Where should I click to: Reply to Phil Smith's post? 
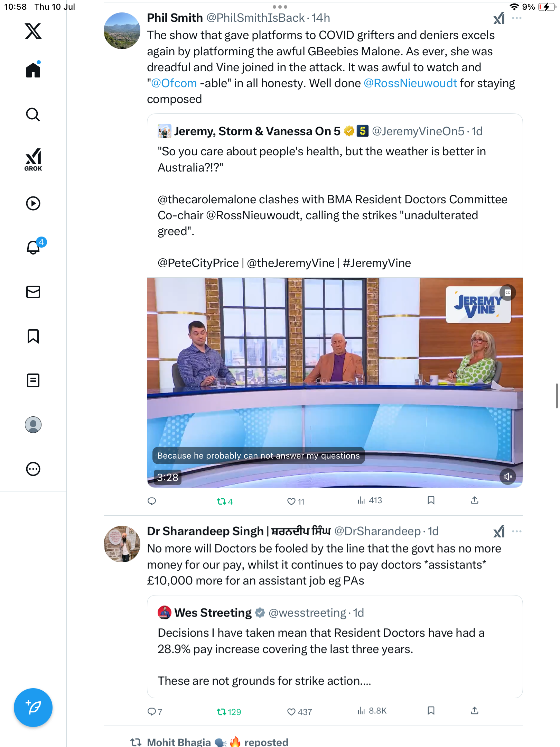tap(152, 501)
